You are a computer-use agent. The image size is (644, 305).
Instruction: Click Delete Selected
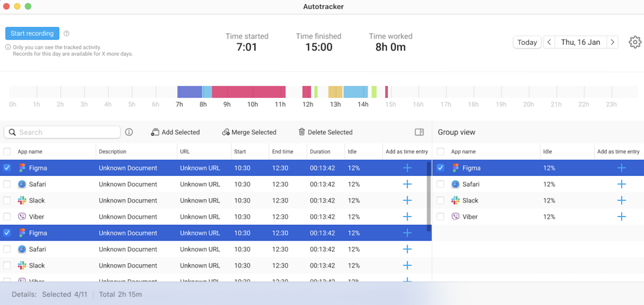[325, 132]
